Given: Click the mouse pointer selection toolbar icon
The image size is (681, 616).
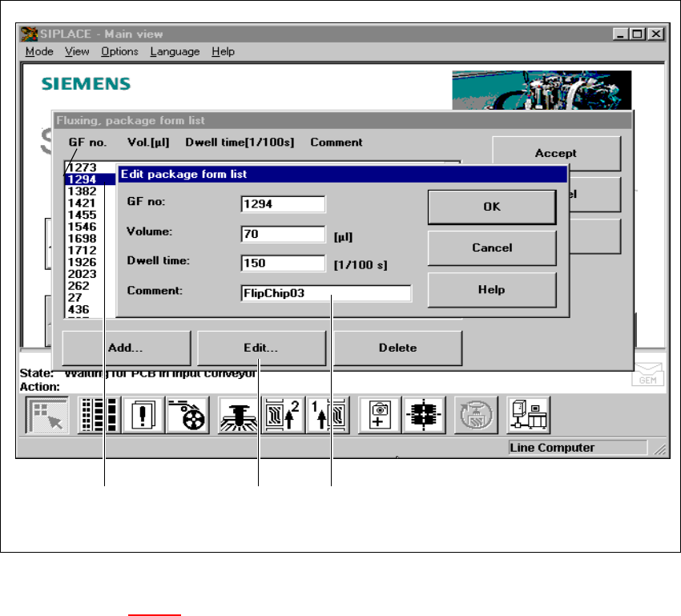Looking at the screenshot, I should click(47, 415).
